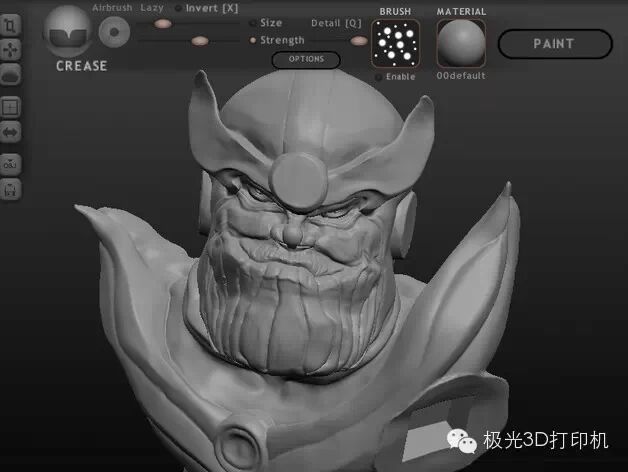Open the BRUSH texture thumbnail
Image resolution: width=628 pixels, height=472 pixels.
coord(396,44)
